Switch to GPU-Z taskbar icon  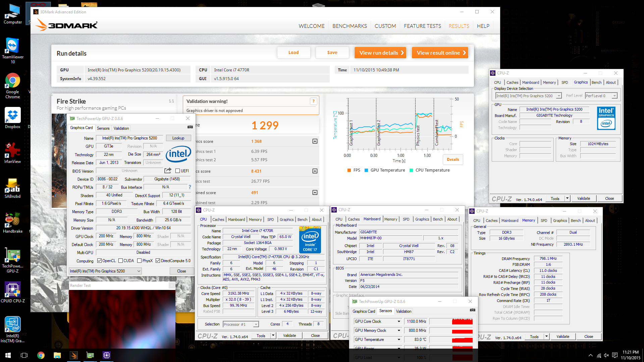coord(90,355)
